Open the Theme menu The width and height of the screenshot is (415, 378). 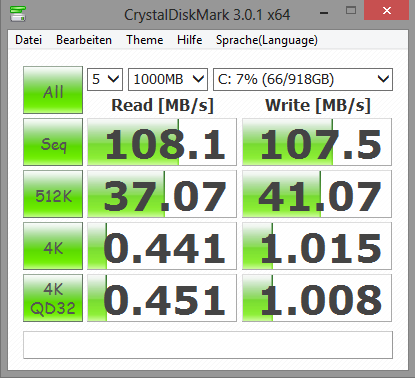145,40
